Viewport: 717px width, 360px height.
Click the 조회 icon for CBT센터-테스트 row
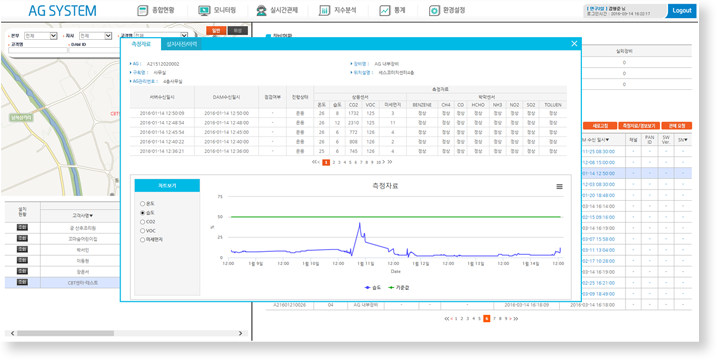tap(22, 282)
